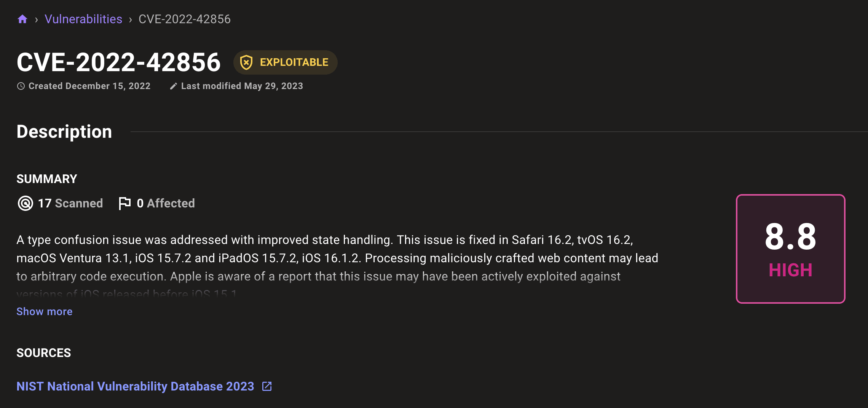Image resolution: width=868 pixels, height=408 pixels.
Task: Click the clock icon beside Created date
Action: click(x=21, y=86)
